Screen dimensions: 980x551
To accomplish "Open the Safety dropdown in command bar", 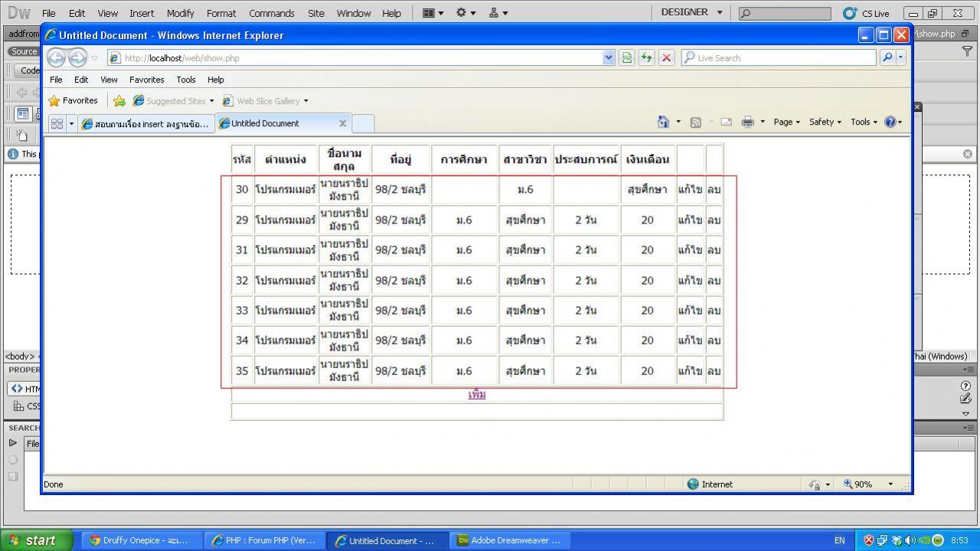I will (x=825, y=122).
